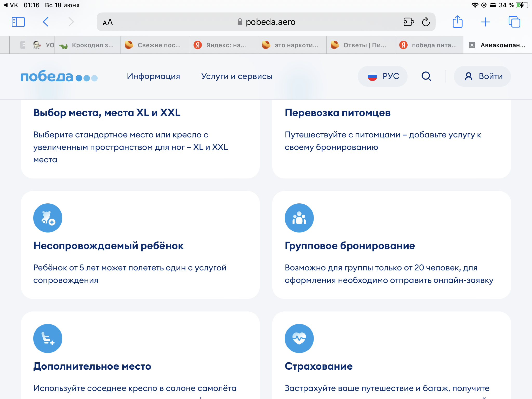Show all open tabs overview
Image resolution: width=532 pixels, height=399 pixels.
pos(514,22)
